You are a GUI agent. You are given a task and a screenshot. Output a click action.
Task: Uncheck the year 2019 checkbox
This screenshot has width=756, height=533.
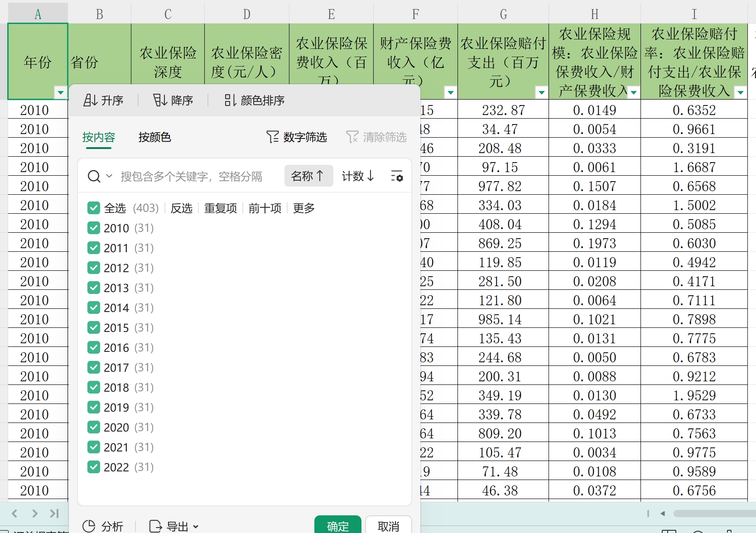point(94,407)
